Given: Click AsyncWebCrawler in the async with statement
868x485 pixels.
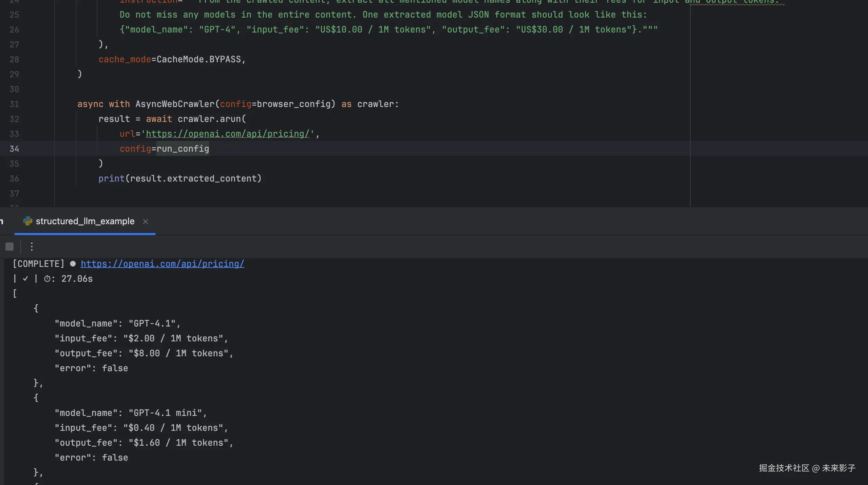Looking at the screenshot, I should tap(175, 104).
